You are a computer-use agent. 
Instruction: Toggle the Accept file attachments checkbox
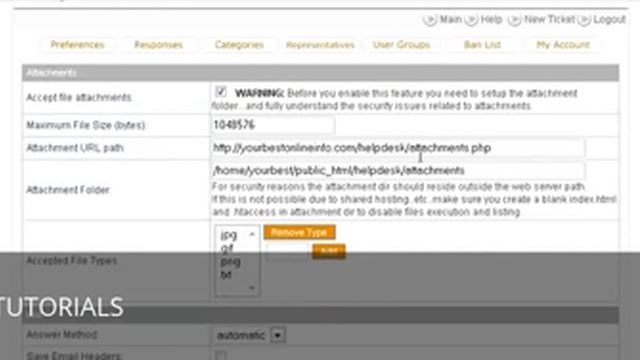pyautogui.click(x=221, y=91)
